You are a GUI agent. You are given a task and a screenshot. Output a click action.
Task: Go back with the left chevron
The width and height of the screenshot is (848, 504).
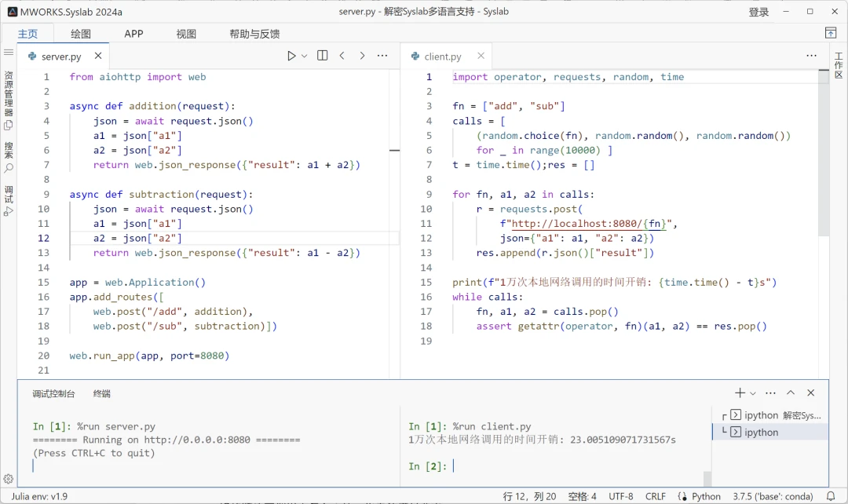pos(342,55)
